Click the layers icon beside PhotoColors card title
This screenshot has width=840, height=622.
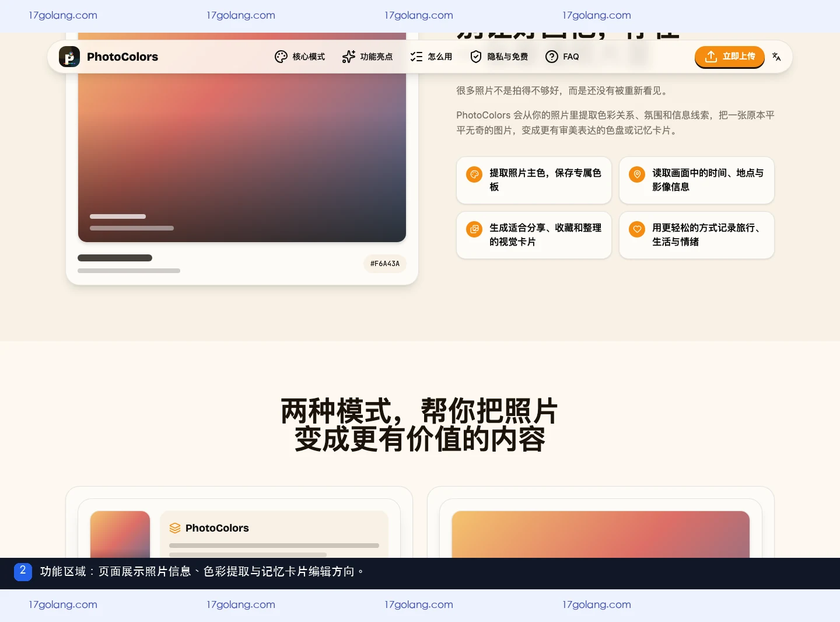coord(175,528)
